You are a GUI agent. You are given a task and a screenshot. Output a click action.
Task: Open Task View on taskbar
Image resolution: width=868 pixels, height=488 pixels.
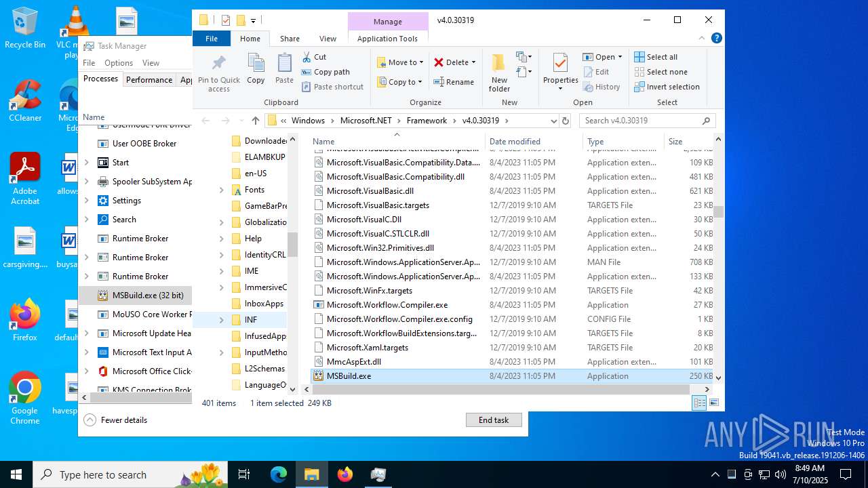(244, 474)
